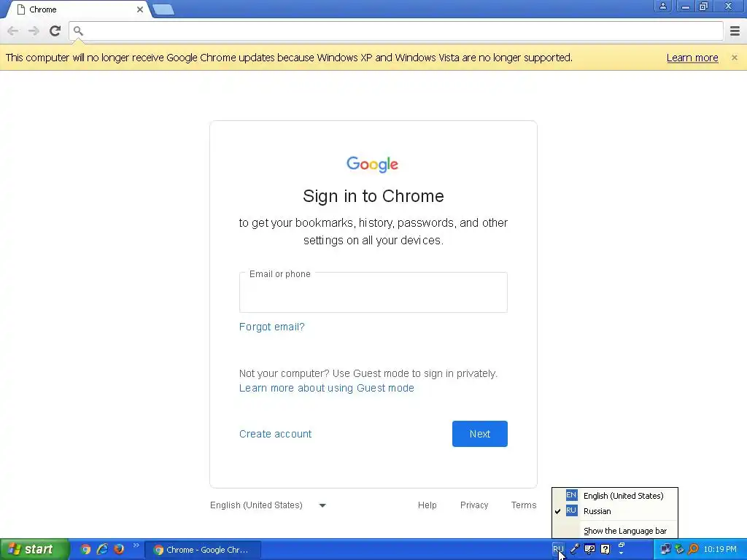Click the RU language indicator in taskbar
Image resolution: width=747 pixels, height=560 pixels.
(557, 549)
